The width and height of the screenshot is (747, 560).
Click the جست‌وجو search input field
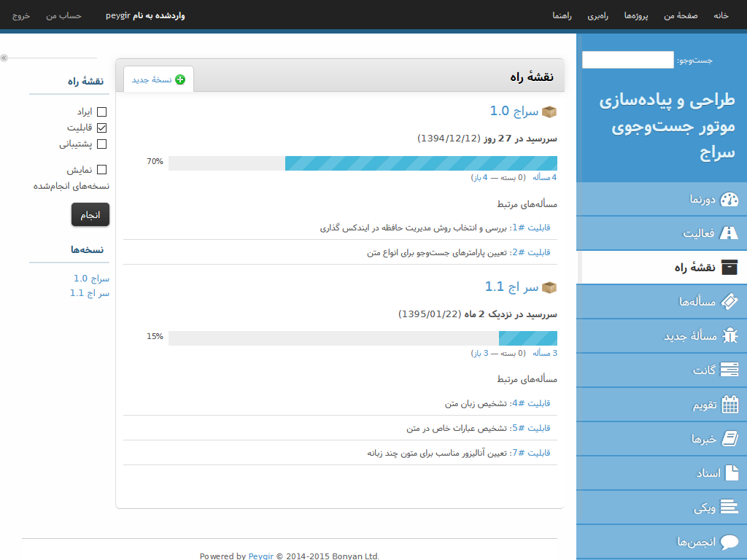[x=628, y=60]
